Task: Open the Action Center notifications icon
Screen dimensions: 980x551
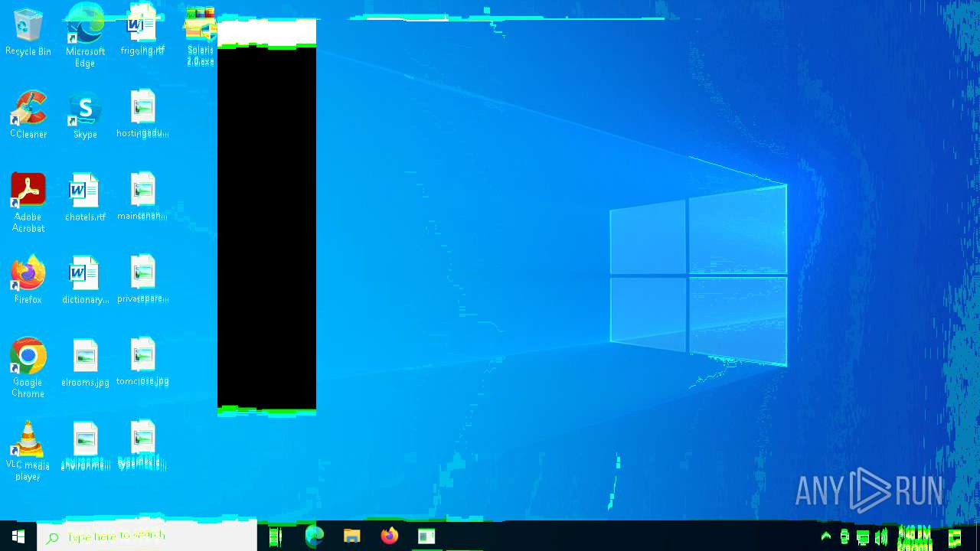Action: point(955,536)
